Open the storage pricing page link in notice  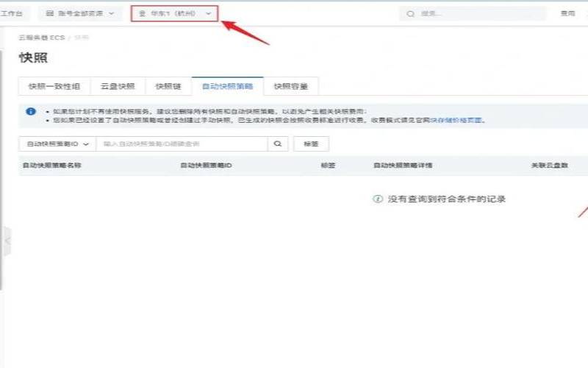coord(457,120)
